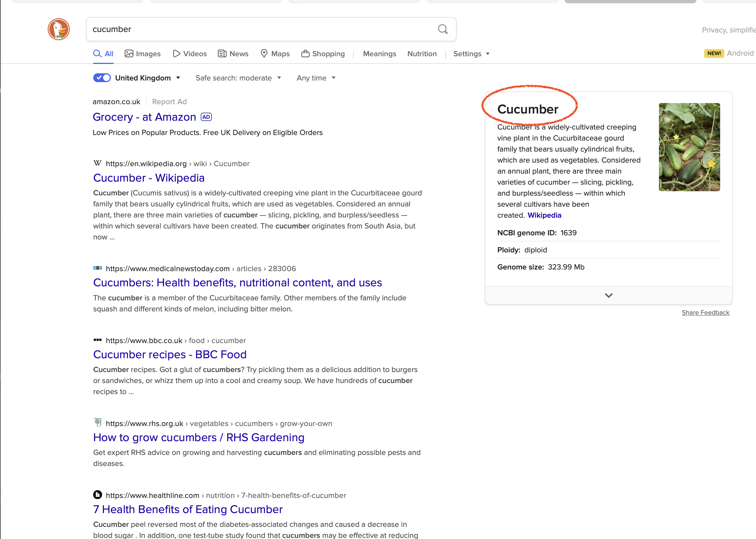The height and width of the screenshot is (539, 756).
Task: Open the Cucumber - Wikipedia result
Action: point(149,178)
